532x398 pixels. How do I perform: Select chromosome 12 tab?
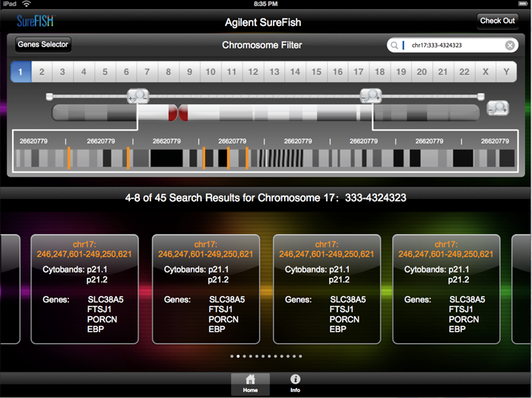tap(253, 72)
